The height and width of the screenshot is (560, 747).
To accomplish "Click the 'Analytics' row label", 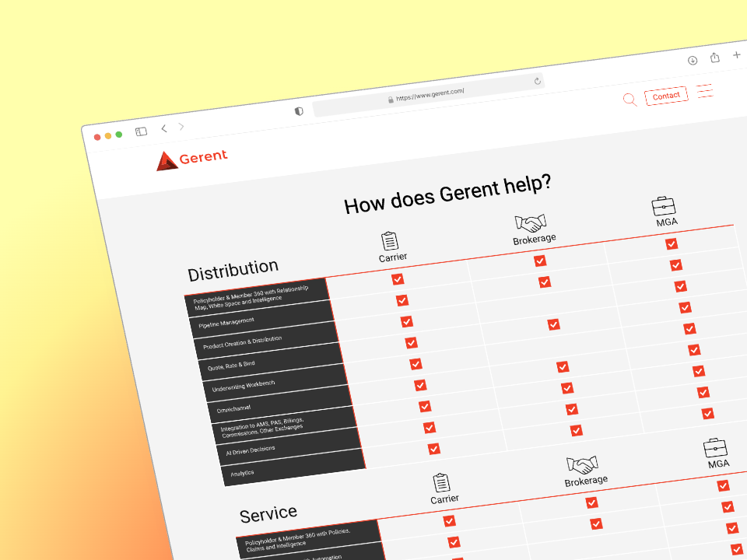I will [242, 474].
